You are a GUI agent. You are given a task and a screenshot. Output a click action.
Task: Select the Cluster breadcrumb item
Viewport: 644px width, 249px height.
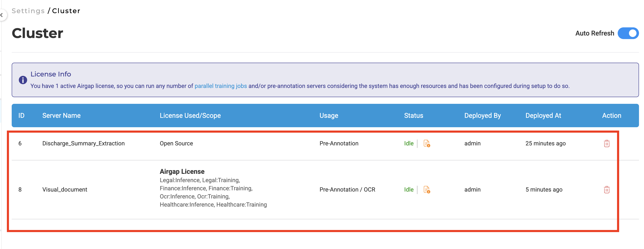click(x=66, y=11)
